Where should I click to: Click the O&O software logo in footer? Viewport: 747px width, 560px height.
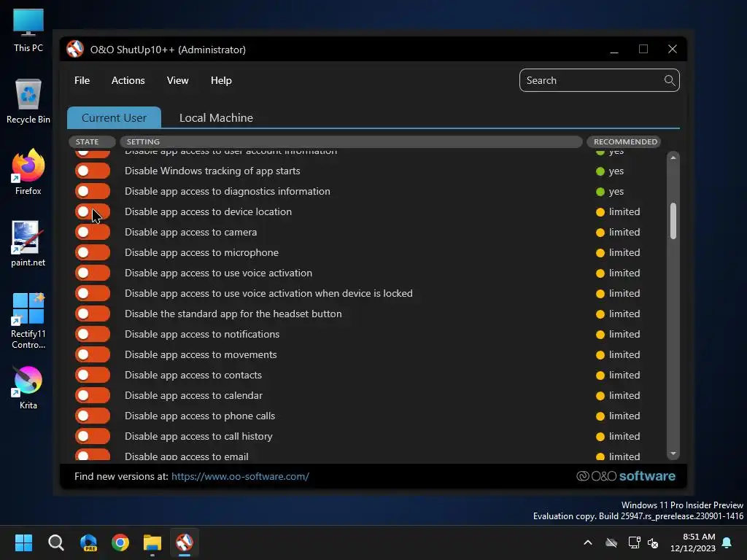pos(626,476)
